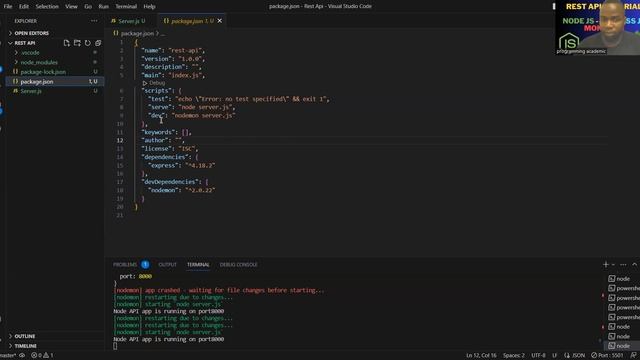Click the Debug codelens link

157,83
